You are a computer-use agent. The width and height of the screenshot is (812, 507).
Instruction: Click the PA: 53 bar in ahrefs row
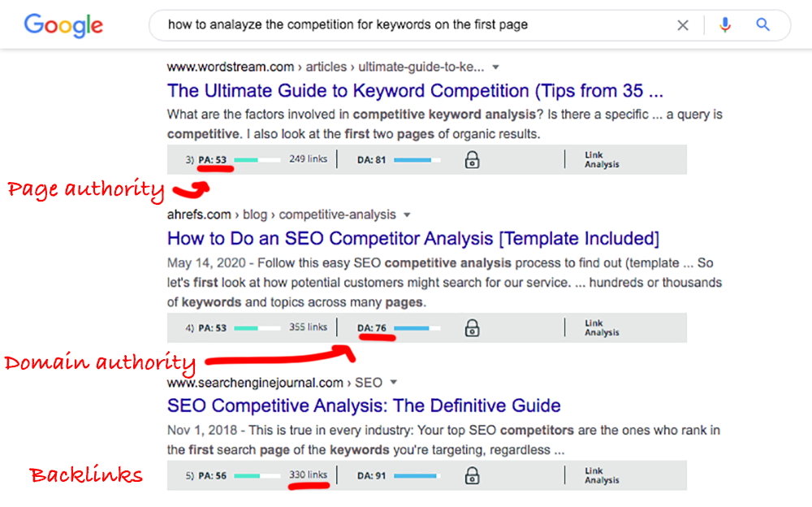pos(257,328)
